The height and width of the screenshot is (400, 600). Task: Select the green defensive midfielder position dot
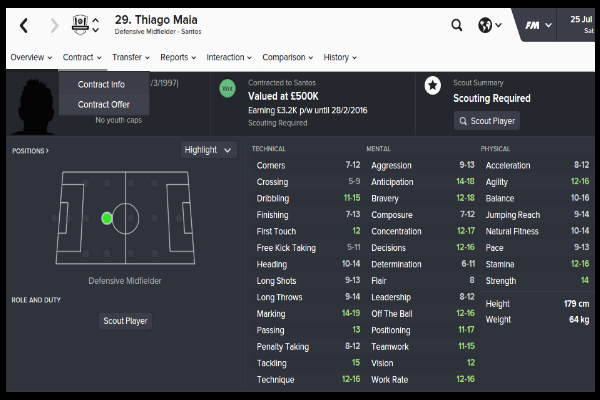[107, 217]
